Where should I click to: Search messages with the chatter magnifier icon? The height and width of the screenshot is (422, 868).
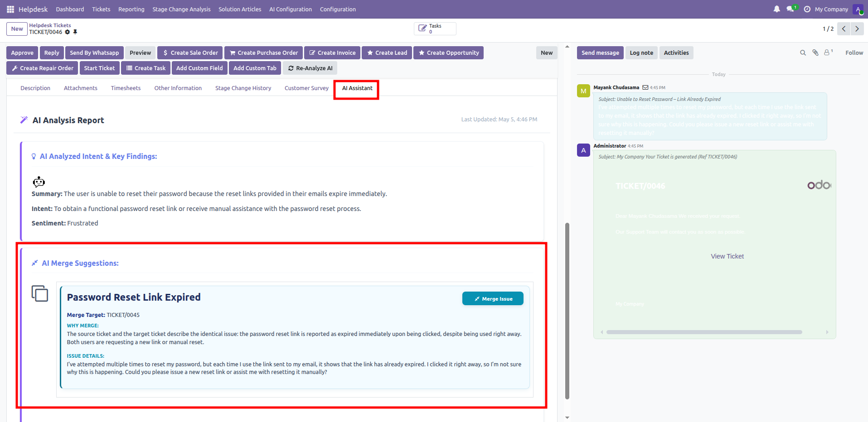pos(803,53)
